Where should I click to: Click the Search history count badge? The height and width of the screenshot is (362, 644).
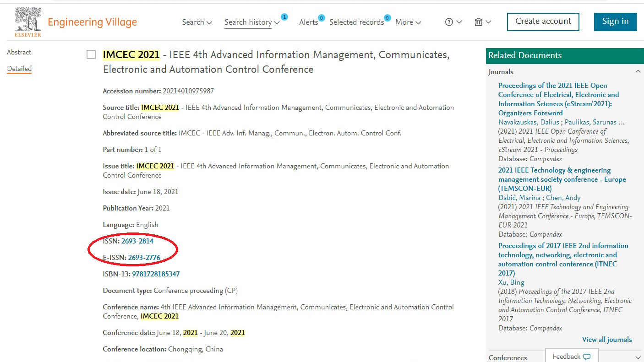tap(284, 17)
